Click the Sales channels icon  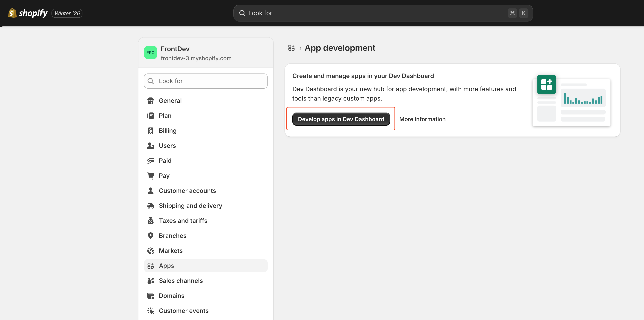(x=150, y=281)
